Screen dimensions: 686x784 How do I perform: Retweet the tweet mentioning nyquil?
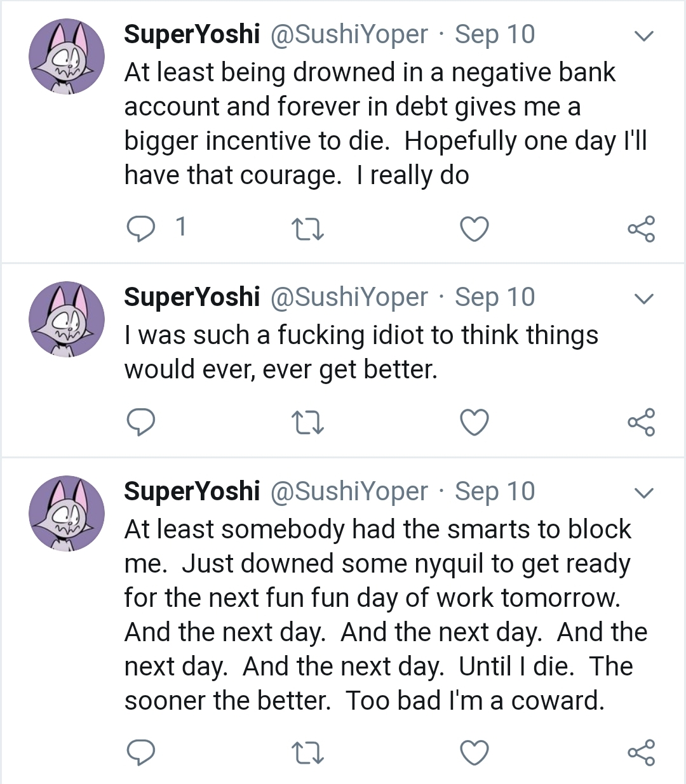[x=307, y=754]
